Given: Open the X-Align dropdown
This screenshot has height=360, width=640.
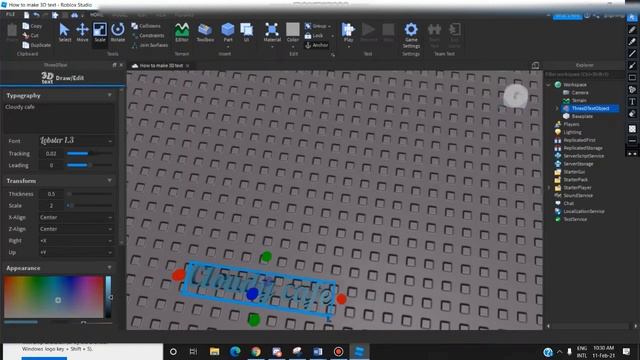Looking at the screenshot, I should point(76,217).
